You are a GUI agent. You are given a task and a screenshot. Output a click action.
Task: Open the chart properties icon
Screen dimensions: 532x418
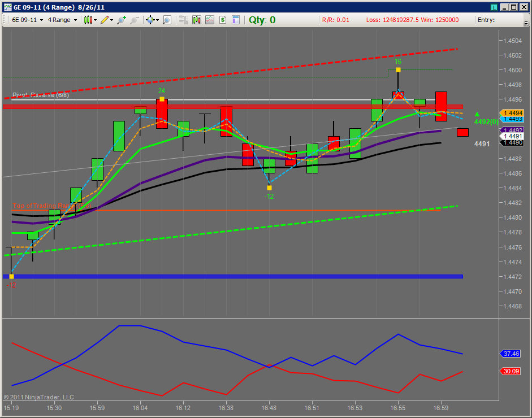click(236, 20)
